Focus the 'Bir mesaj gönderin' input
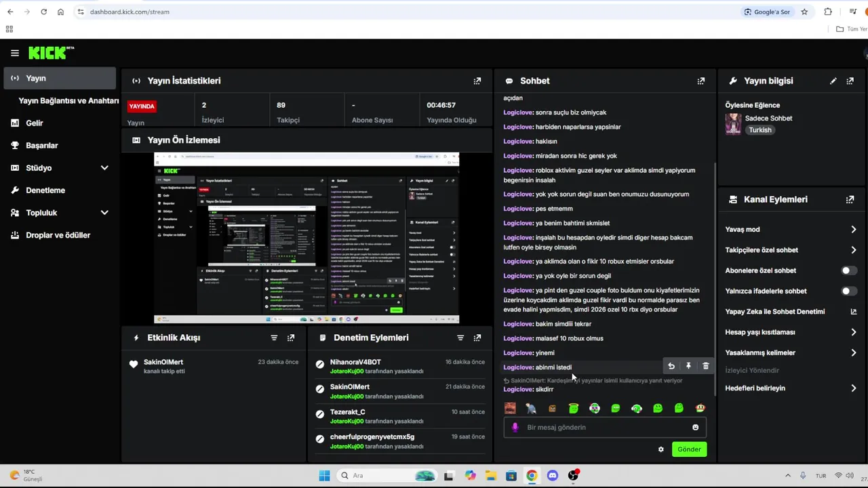 pos(605,427)
